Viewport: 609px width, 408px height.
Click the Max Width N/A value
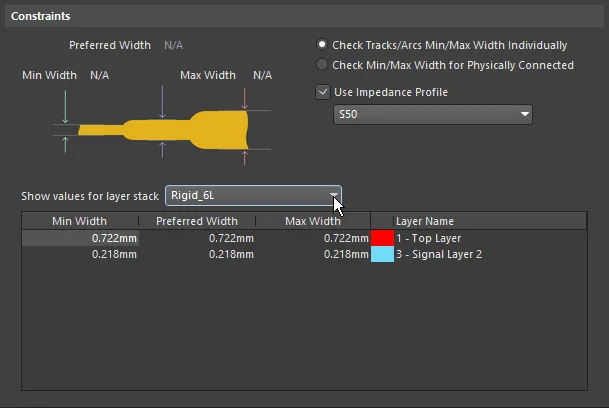pyautogui.click(x=263, y=75)
